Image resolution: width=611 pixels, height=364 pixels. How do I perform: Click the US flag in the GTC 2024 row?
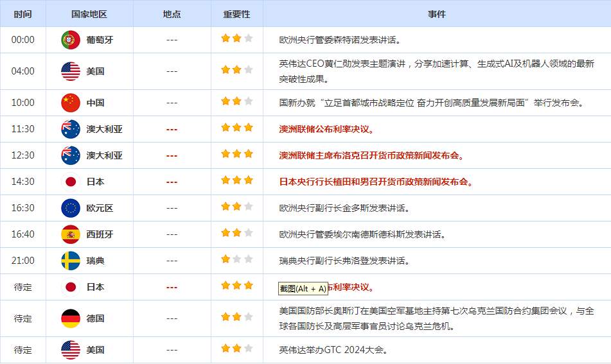(71, 350)
